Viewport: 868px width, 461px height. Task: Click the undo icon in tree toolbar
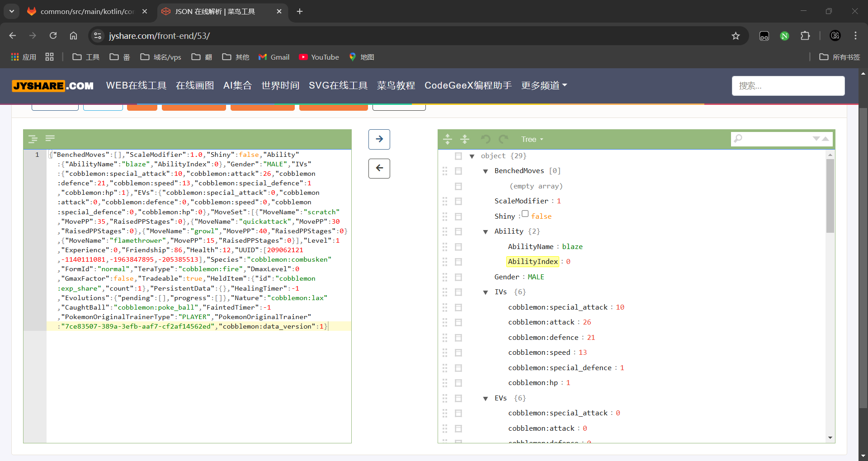[x=485, y=139]
